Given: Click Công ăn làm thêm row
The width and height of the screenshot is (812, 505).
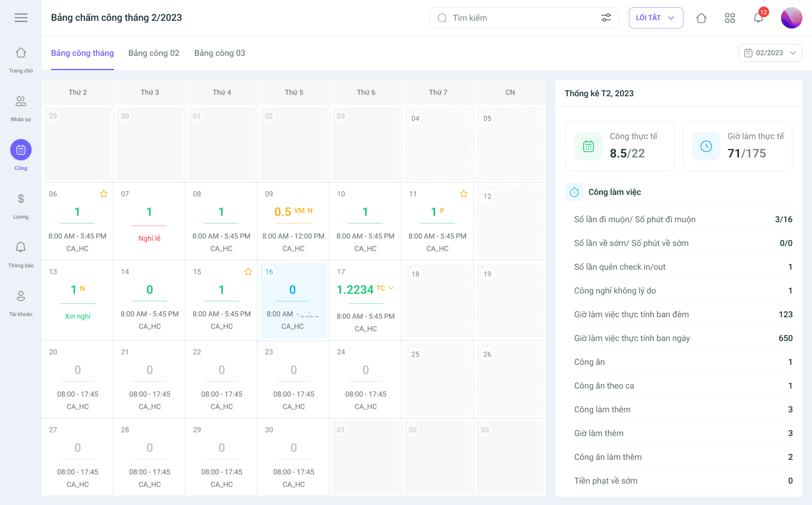Looking at the screenshot, I should [684, 457].
